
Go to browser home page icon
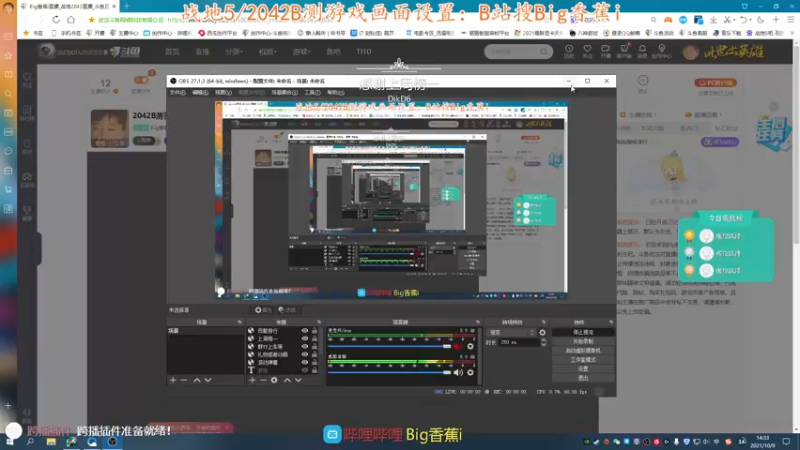click(x=71, y=20)
